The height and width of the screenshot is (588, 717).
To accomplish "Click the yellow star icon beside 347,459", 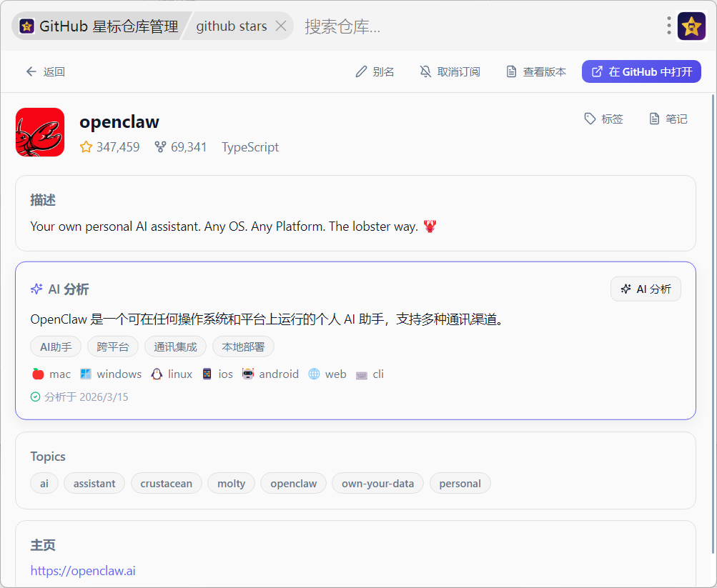I will [86, 147].
